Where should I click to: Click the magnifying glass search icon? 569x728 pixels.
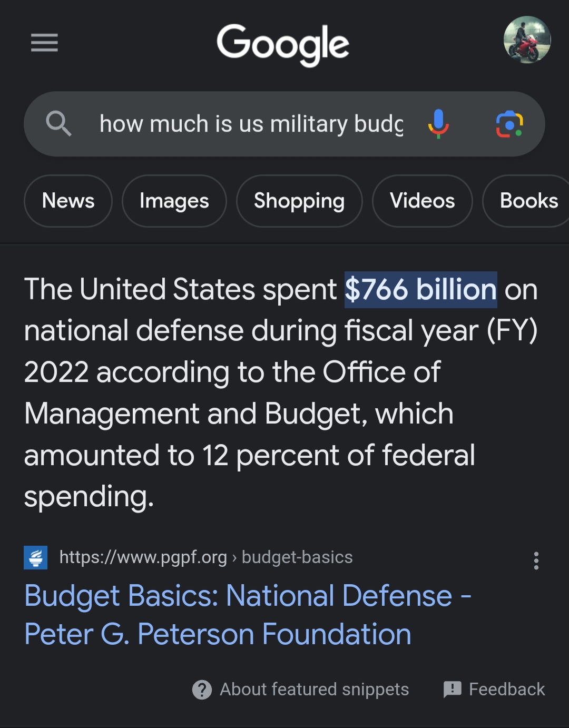[x=58, y=124]
